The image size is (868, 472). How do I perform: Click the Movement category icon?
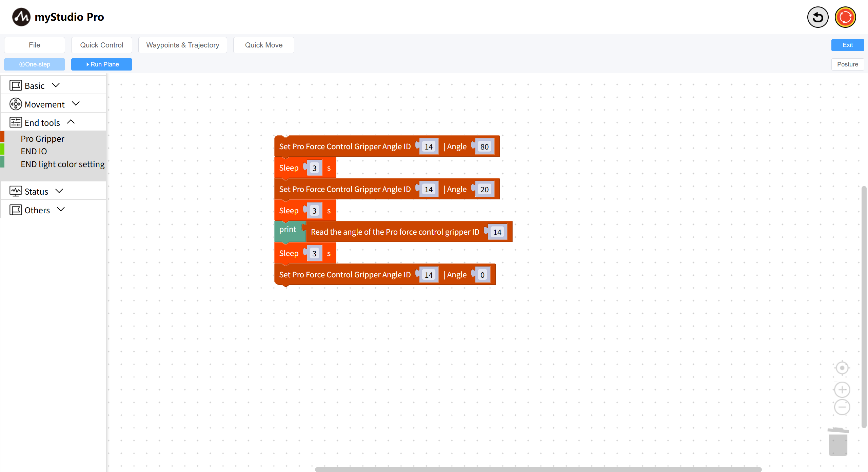[16, 104]
